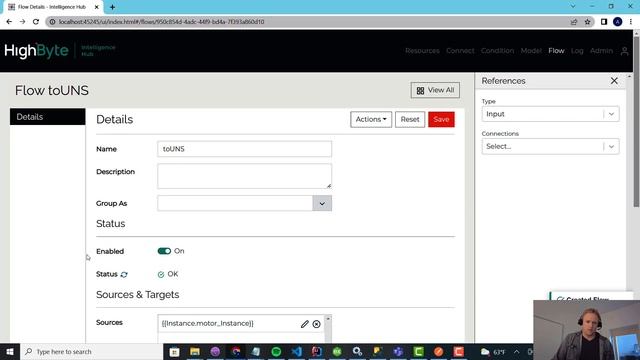This screenshot has width=640, height=360.
Task: Go back in the browser
Action: 9,22
